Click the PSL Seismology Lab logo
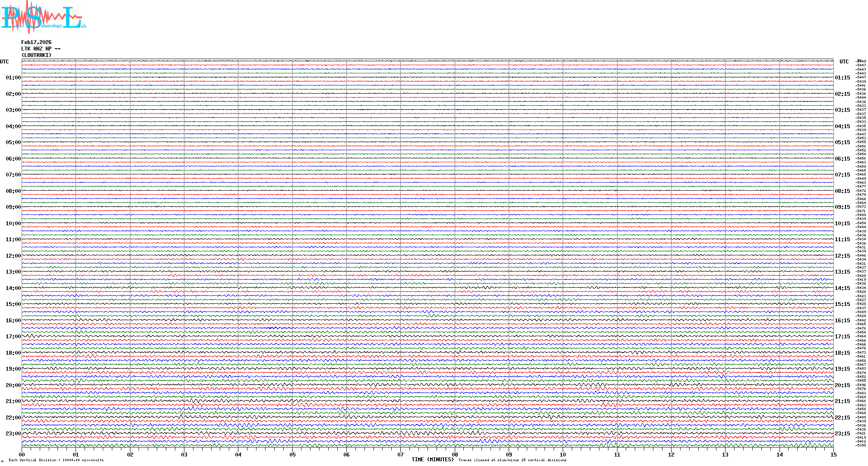 43,17
